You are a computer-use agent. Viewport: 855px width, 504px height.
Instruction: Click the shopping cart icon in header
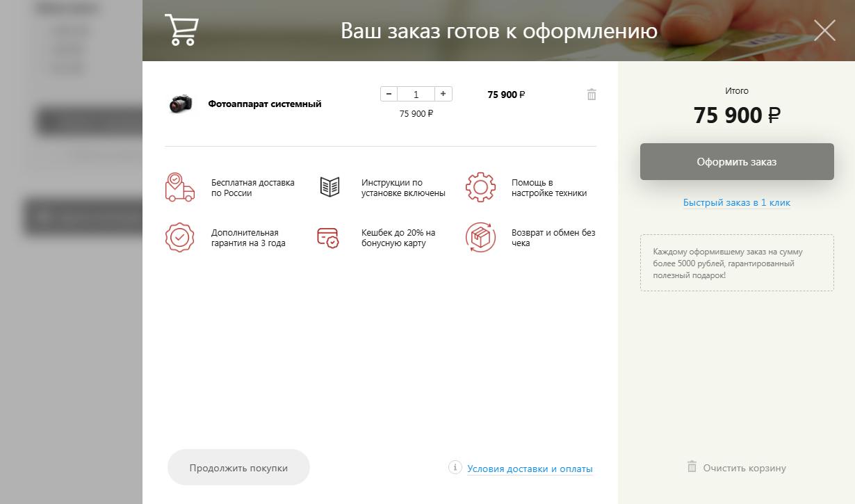point(181,30)
